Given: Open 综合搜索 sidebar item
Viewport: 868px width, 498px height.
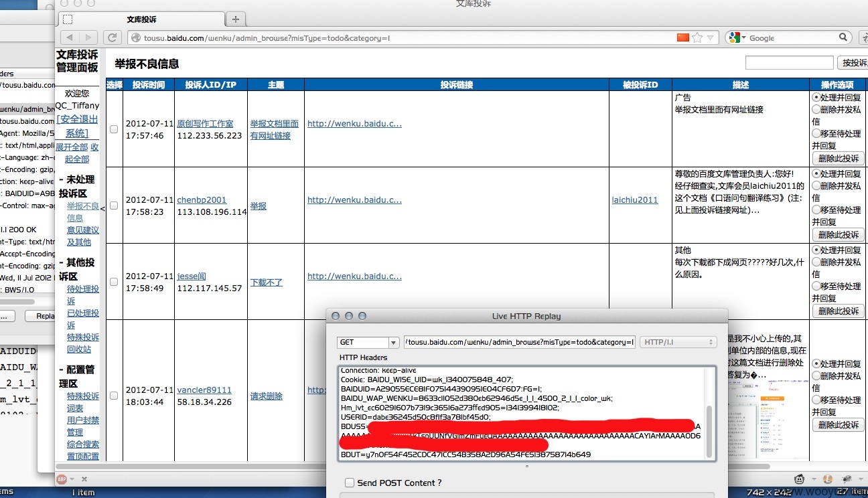Looking at the screenshot, I should [x=83, y=444].
